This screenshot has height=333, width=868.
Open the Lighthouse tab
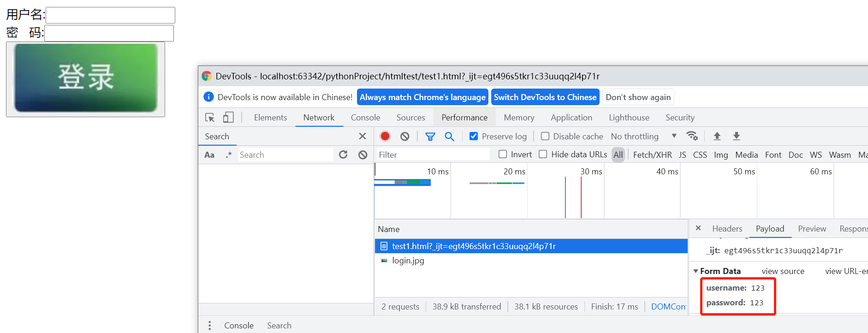pos(629,118)
